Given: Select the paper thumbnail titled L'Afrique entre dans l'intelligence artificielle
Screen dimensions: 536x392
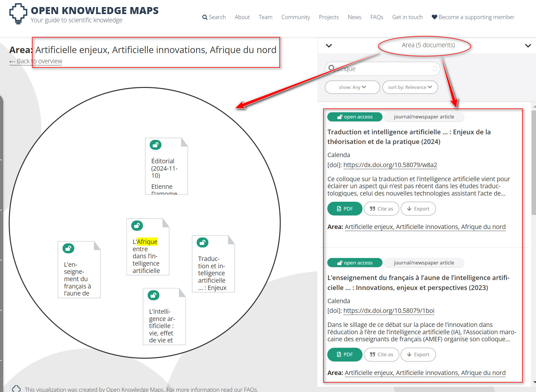Looking at the screenshot, I should [x=148, y=247].
